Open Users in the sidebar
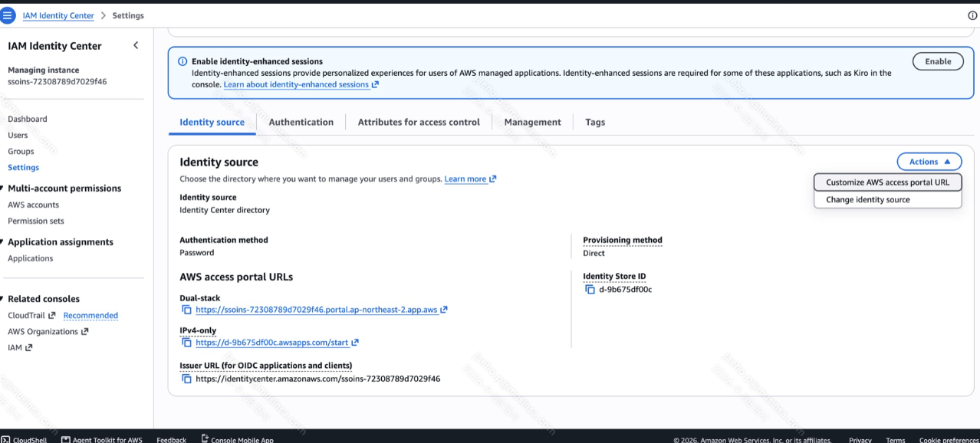Viewport: 980px width, 443px height. pyautogui.click(x=18, y=135)
